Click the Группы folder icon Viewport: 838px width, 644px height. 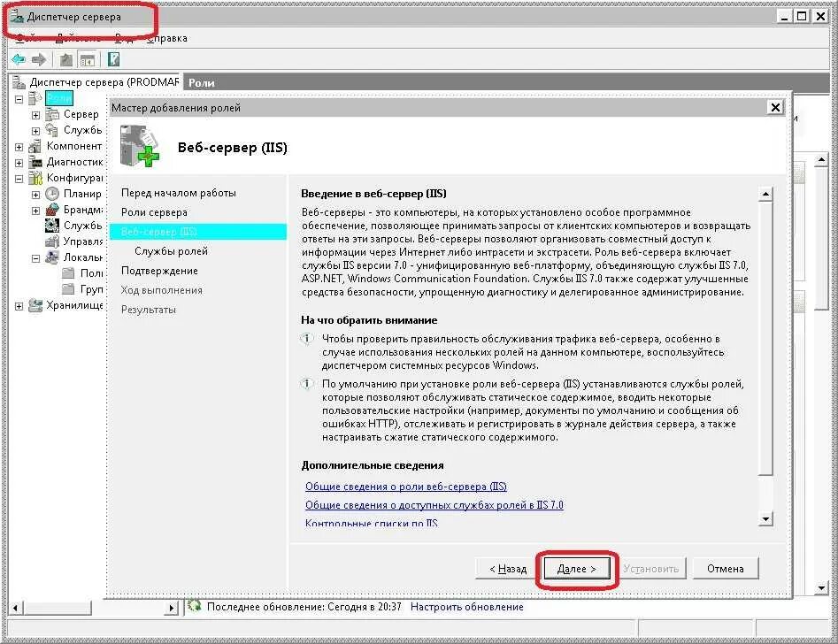68,289
